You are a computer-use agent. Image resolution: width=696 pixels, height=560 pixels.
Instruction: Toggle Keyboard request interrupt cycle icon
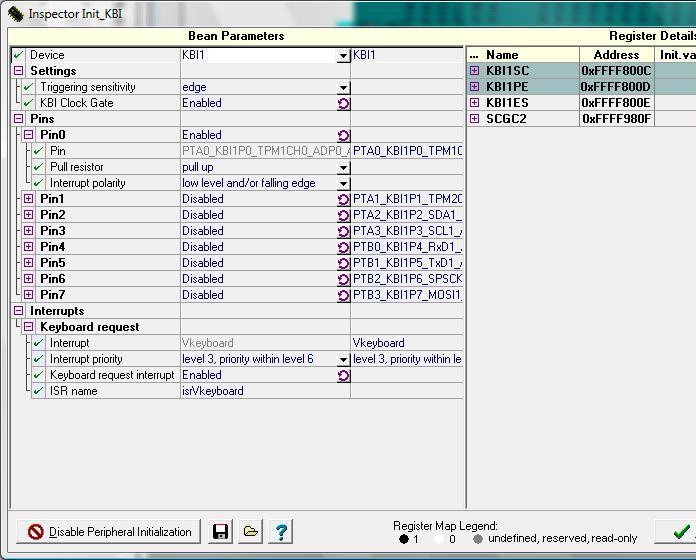tap(343, 376)
